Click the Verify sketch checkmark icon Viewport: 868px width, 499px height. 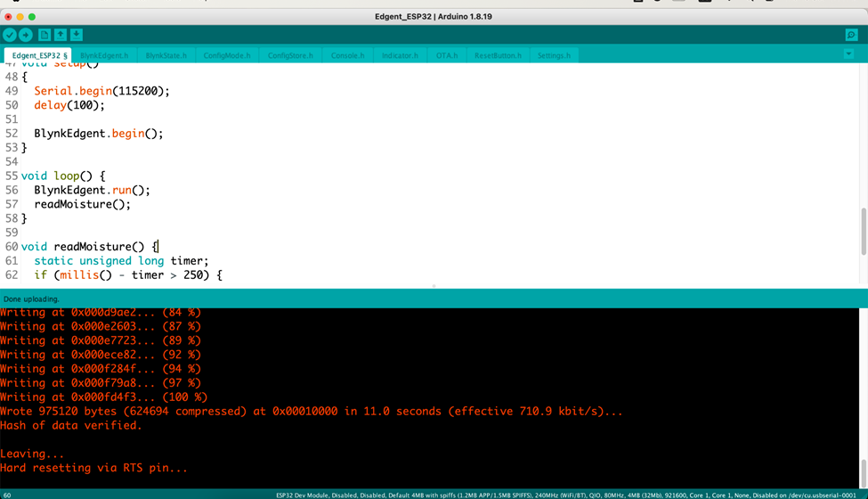10,35
